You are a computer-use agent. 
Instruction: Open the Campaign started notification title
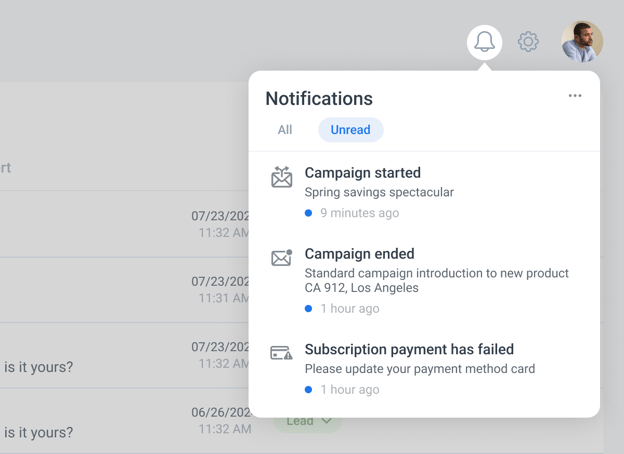coord(362,173)
